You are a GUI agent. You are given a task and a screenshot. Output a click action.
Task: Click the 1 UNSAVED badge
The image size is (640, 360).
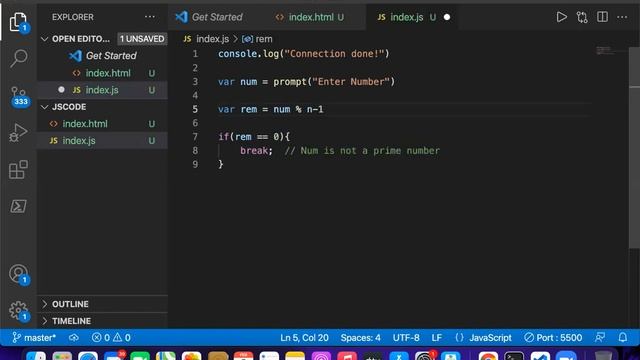point(142,39)
